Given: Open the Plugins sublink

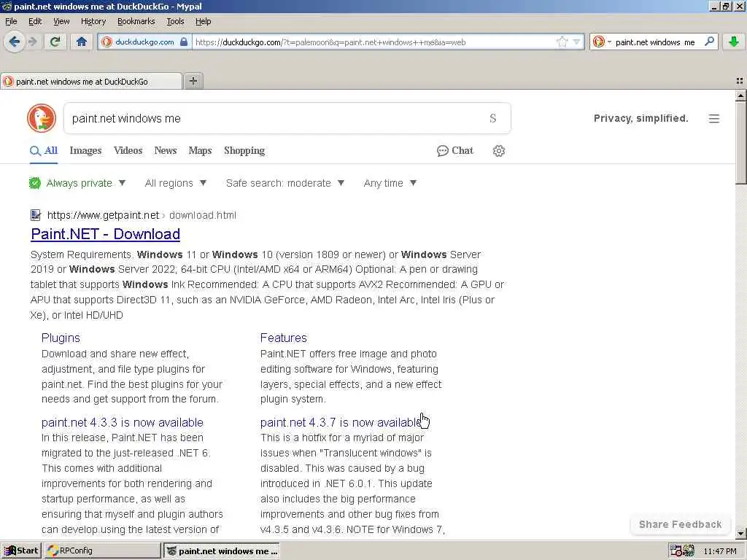Looking at the screenshot, I should [x=61, y=338].
